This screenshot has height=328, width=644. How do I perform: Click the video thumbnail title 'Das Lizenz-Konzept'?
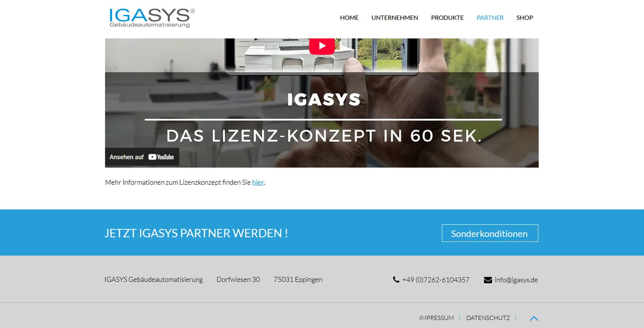324,136
